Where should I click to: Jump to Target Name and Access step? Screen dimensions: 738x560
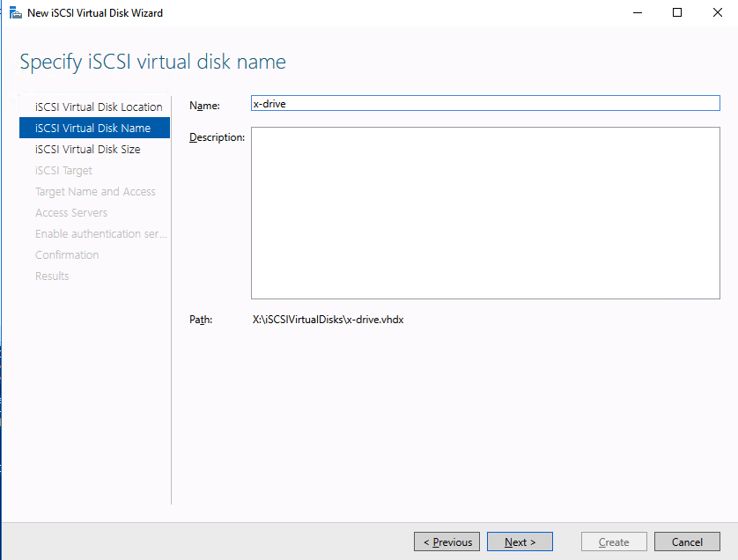(x=95, y=191)
